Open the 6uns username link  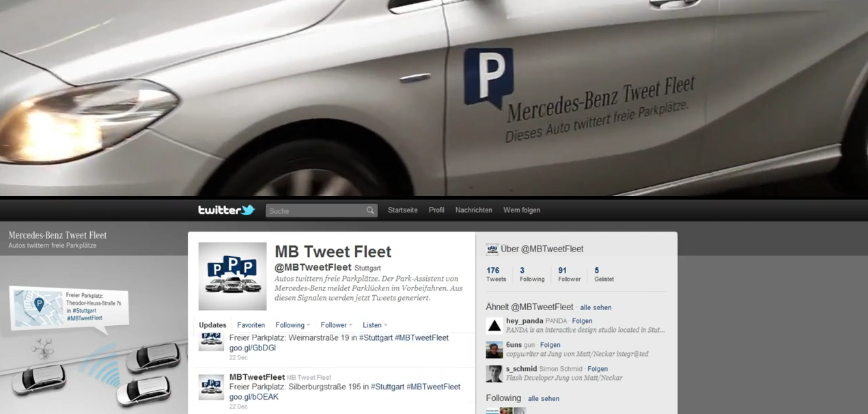[514, 345]
